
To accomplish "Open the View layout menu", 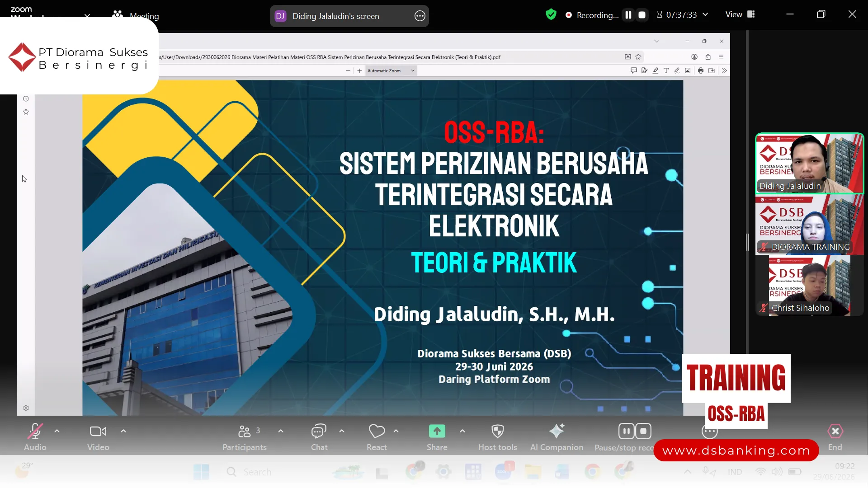I will 740,14.
